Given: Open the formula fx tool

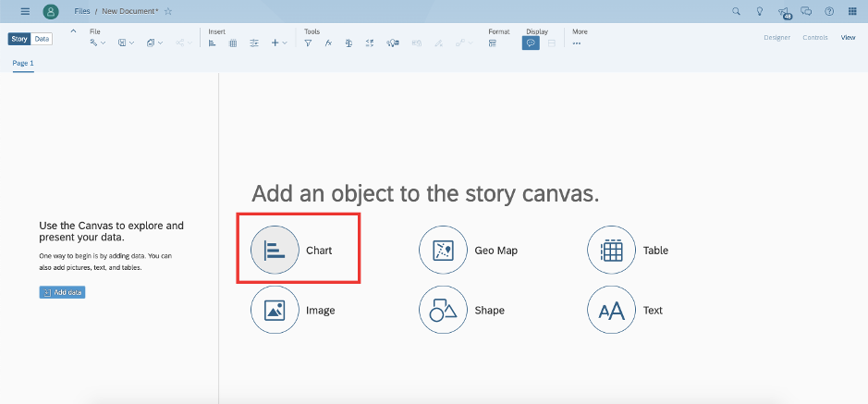Looking at the screenshot, I should pos(328,43).
